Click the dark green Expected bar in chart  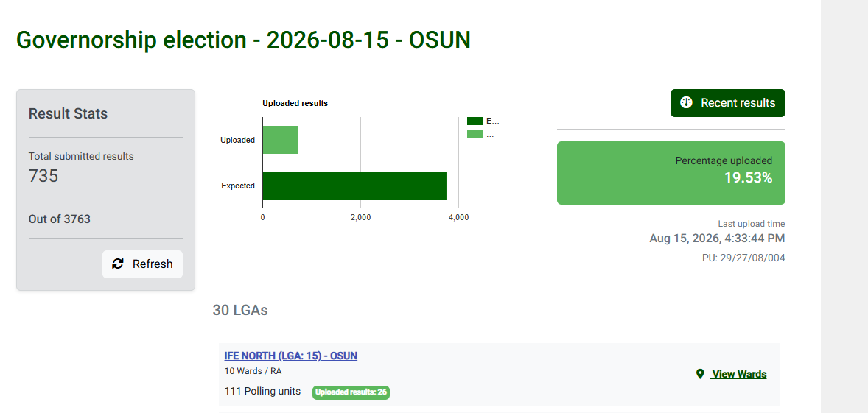354,186
